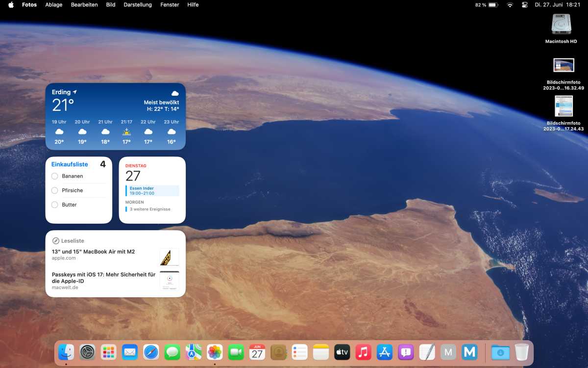Click the Photos icon in the Dock
Image resolution: width=588 pixels, height=368 pixels.
(215, 352)
